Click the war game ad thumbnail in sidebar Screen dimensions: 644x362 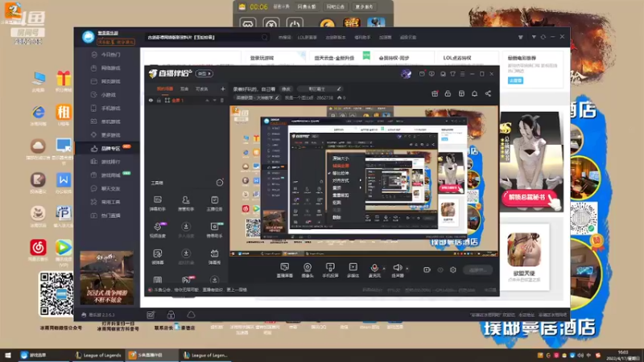(107, 278)
